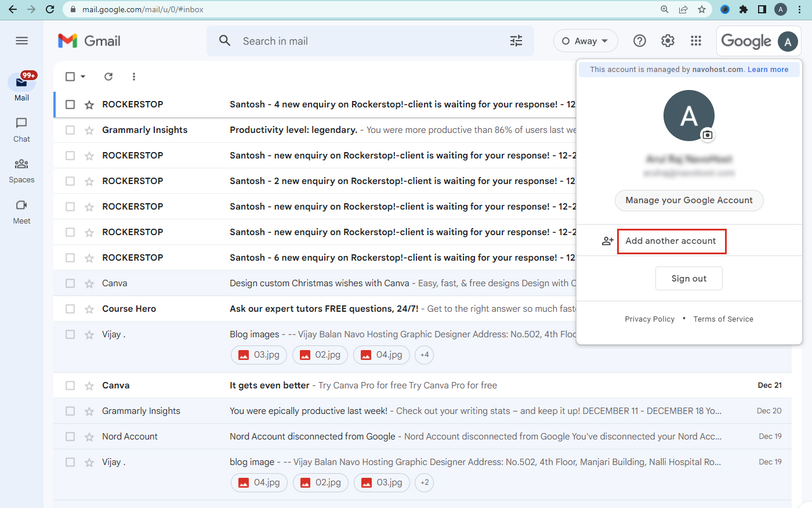Open the Chrome extensions puzzle menu

pyautogui.click(x=744, y=9)
